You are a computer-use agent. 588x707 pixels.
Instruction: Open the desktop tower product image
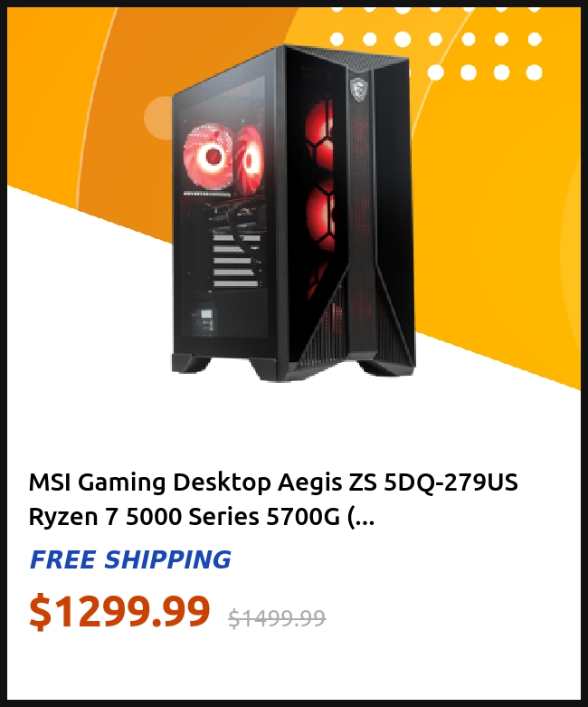(x=293, y=213)
